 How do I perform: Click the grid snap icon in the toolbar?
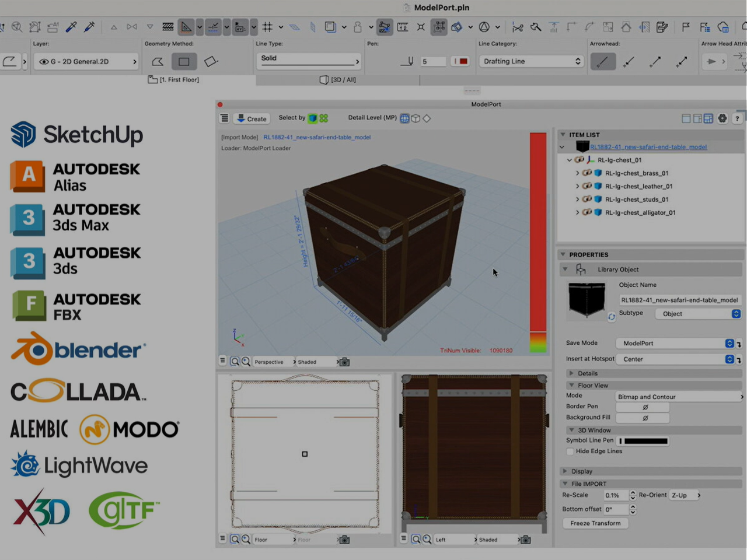[x=267, y=27]
